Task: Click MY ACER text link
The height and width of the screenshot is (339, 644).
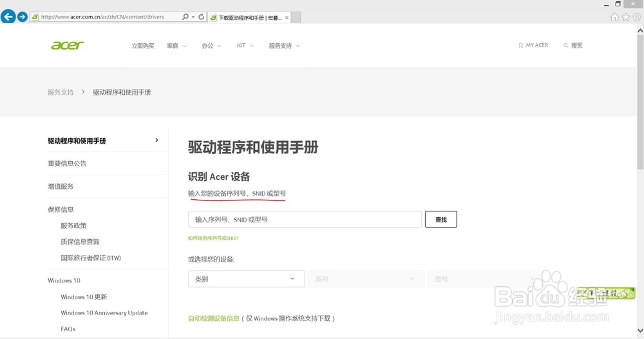Action: pos(537,45)
